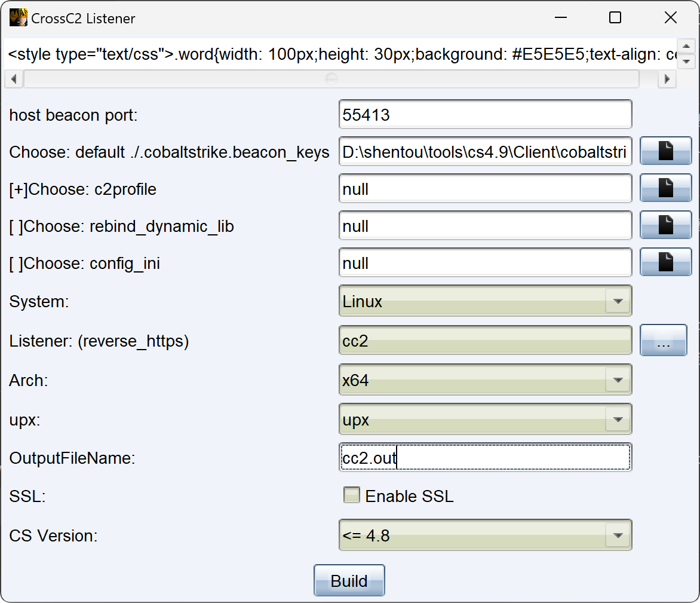Viewport: 700px width, 603px height.
Task: Click the file browse icon for rebind_dynamic_lib
Action: tap(665, 225)
